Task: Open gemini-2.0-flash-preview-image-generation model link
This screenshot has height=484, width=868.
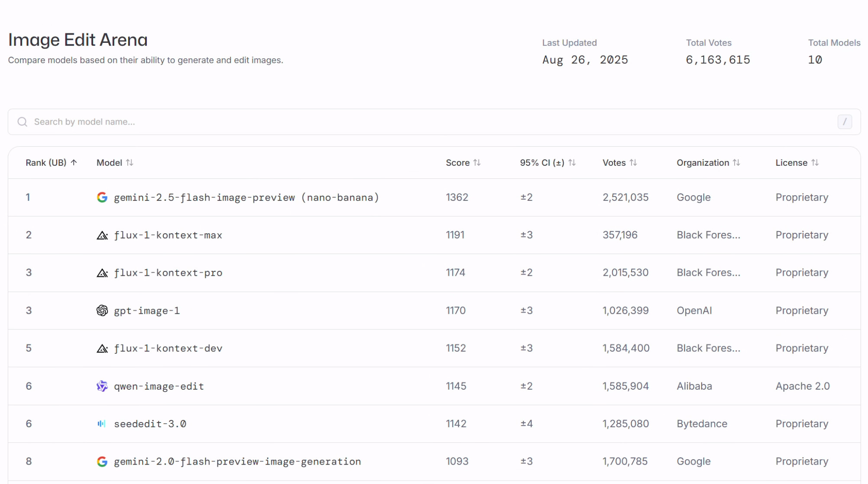Action: [x=237, y=461]
